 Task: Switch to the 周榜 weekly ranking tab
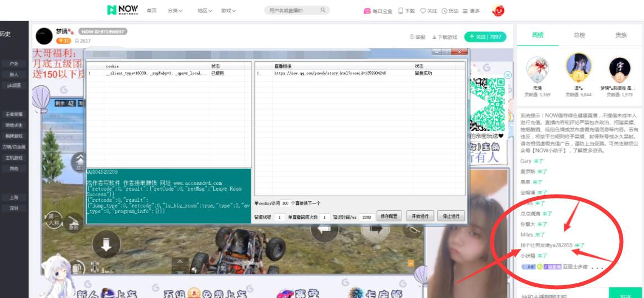538,35
